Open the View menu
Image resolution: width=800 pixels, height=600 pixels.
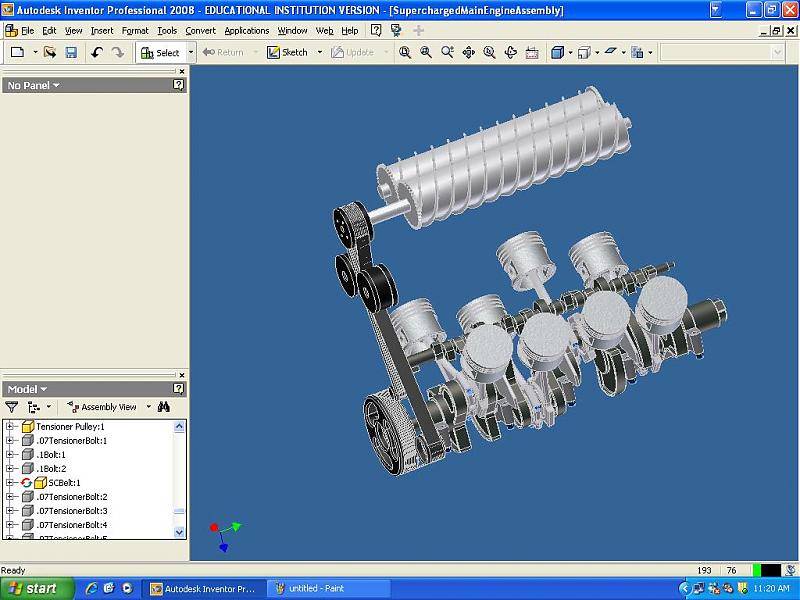tap(73, 31)
